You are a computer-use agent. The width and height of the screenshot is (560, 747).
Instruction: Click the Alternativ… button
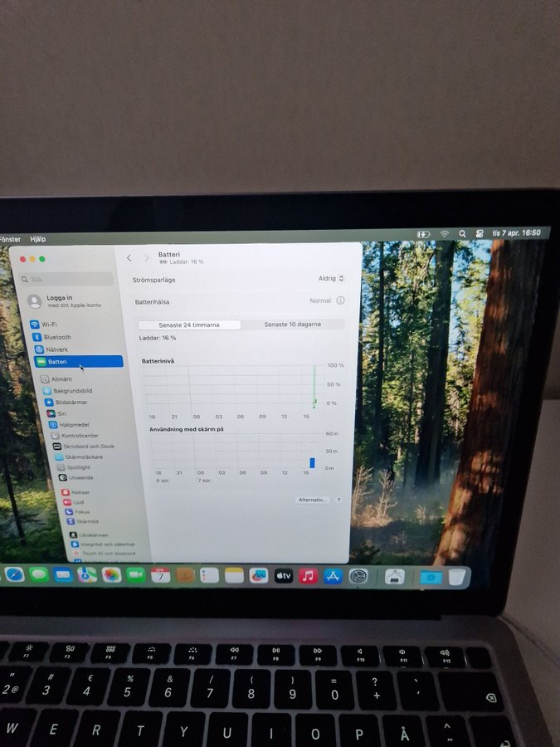tap(313, 500)
